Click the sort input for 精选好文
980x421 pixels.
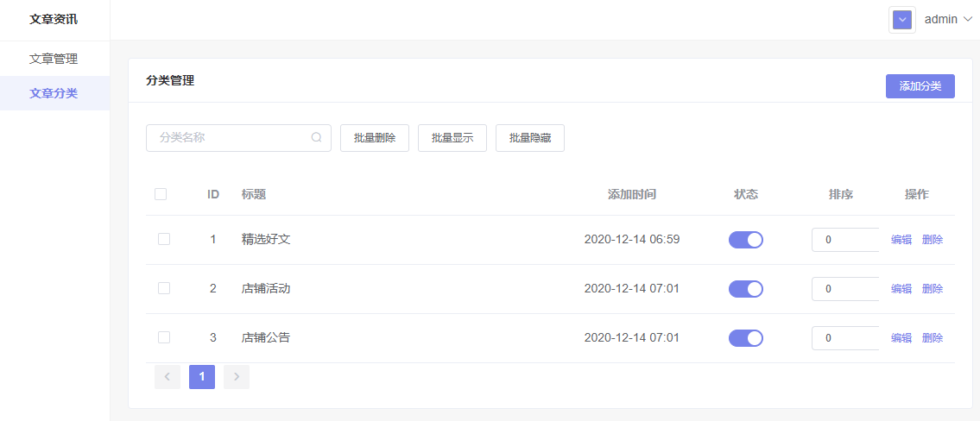(845, 239)
